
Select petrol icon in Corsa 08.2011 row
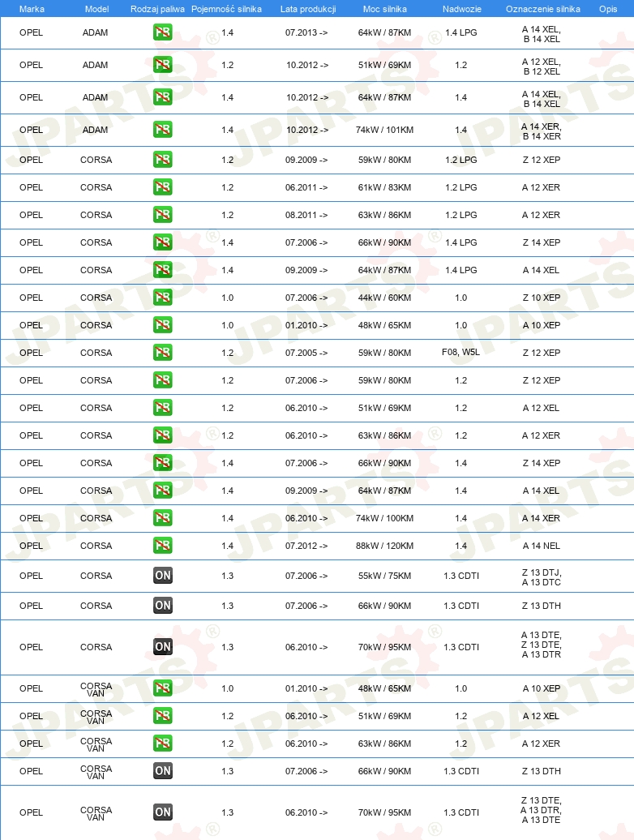pos(163,215)
